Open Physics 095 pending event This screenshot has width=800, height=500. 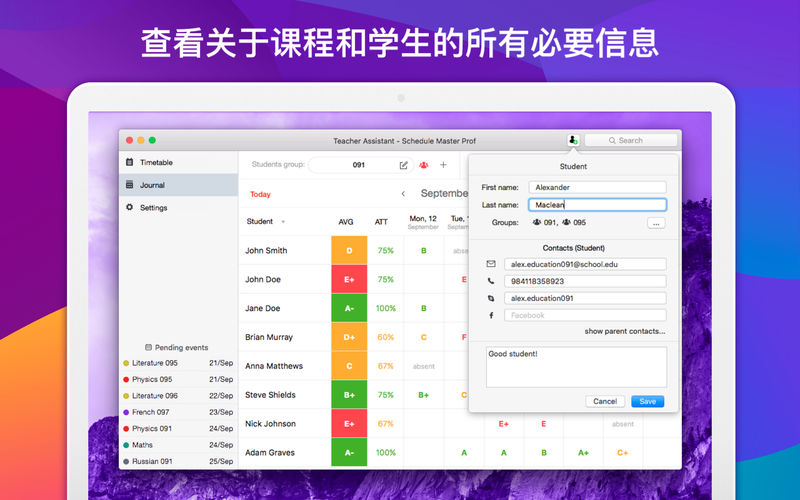point(178,379)
